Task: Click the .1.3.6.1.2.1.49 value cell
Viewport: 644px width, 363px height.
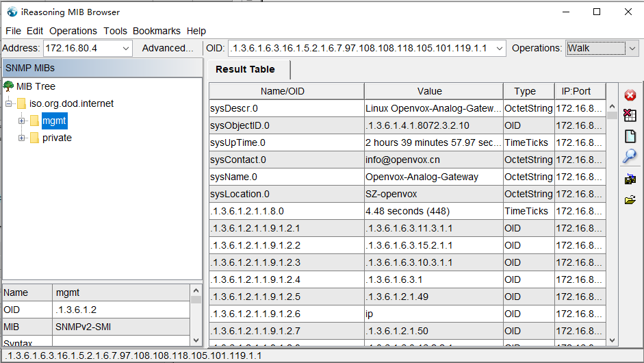Action: click(x=434, y=297)
